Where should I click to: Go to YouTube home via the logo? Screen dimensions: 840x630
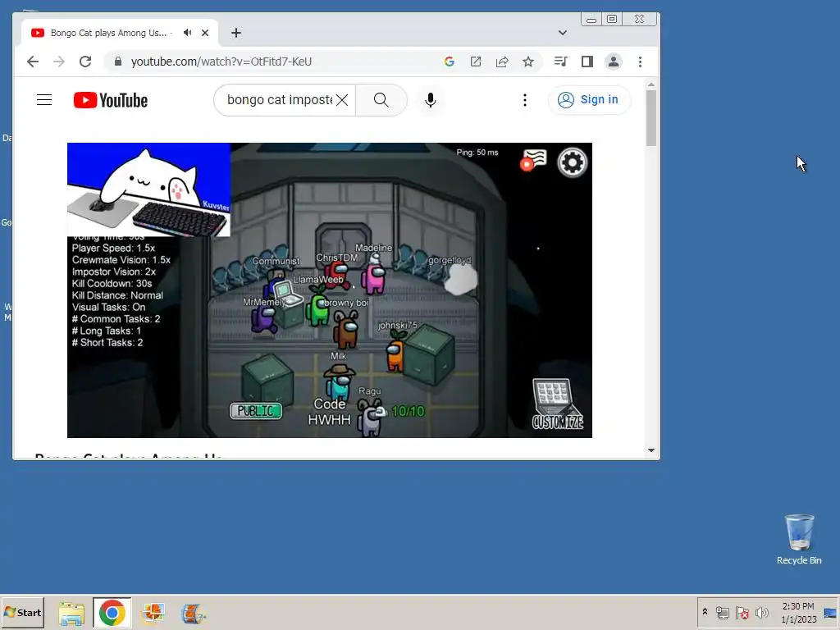(111, 100)
